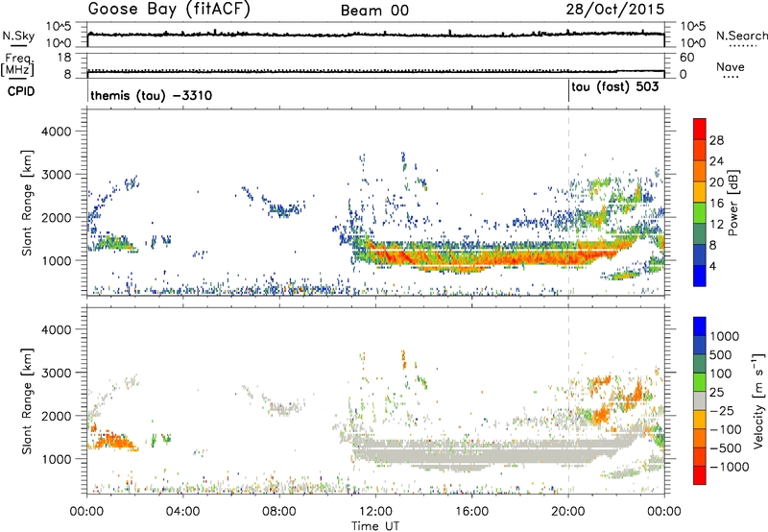Click the "Nave" legend label
The width and height of the screenshot is (768, 532).
pyautogui.click(x=731, y=66)
